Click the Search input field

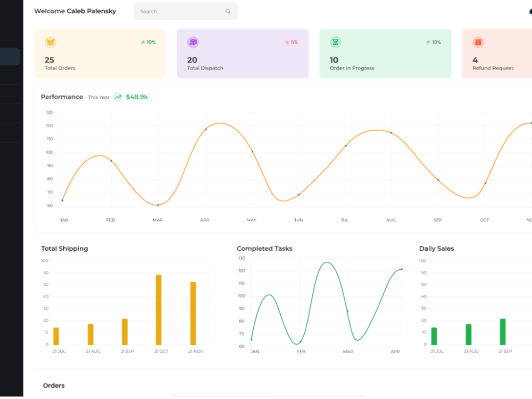coord(186,11)
